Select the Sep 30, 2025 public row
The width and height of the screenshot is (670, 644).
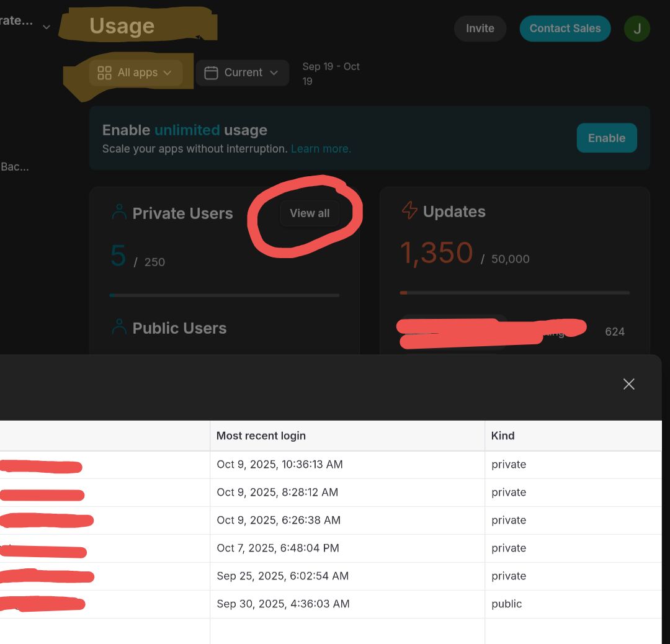coord(284,604)
